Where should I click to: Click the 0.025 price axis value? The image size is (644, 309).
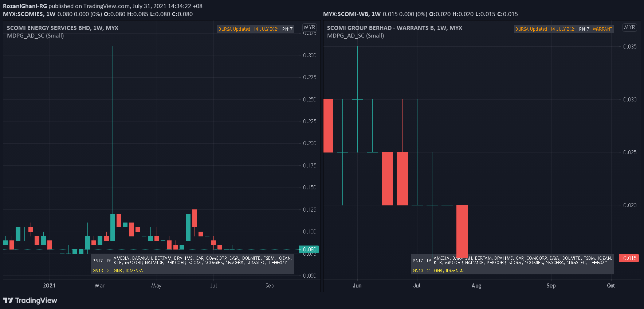tap(630, 152)
